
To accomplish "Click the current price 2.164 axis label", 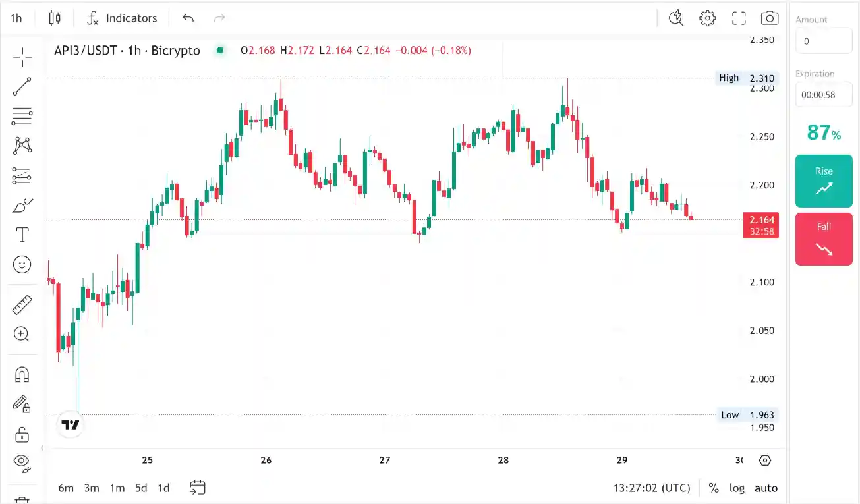I will pos(760,219).
